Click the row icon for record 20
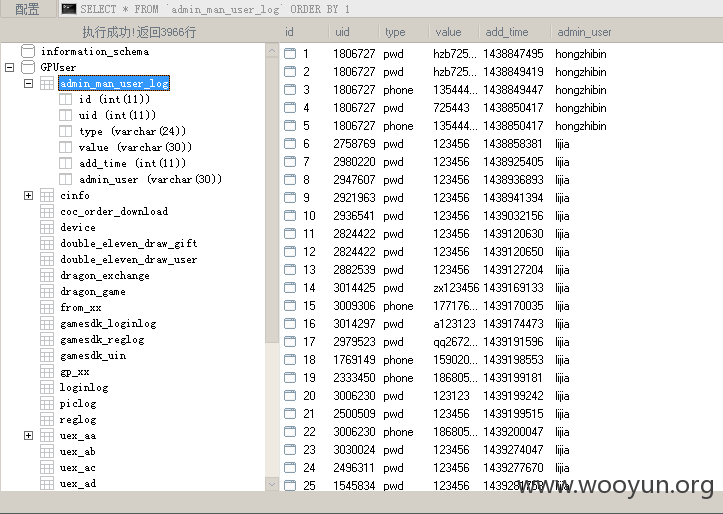723x514 pixels. (290, 396)
